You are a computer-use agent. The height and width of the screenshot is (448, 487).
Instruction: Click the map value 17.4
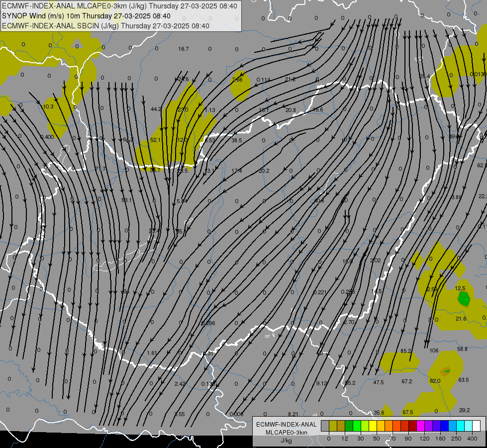tap(237, 171)
